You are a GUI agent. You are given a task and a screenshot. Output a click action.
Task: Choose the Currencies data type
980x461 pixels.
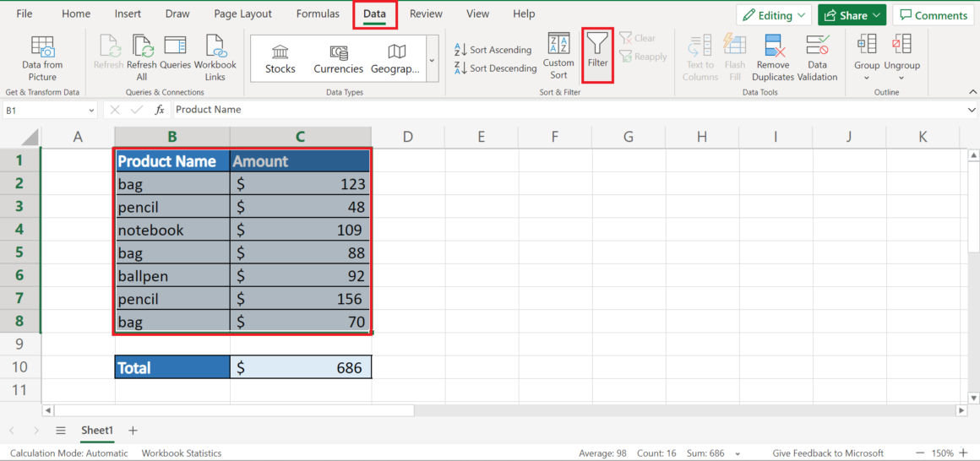coord(338,58)
